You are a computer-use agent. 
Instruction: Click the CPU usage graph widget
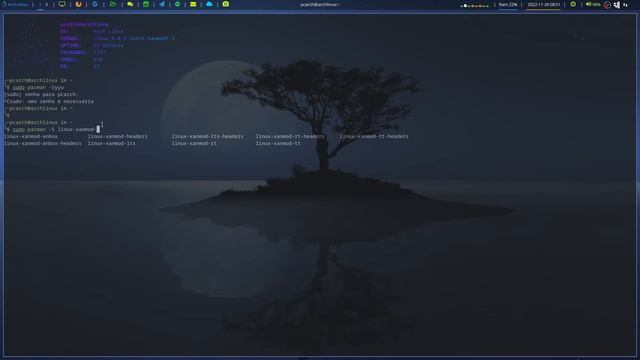pos(474,5)
